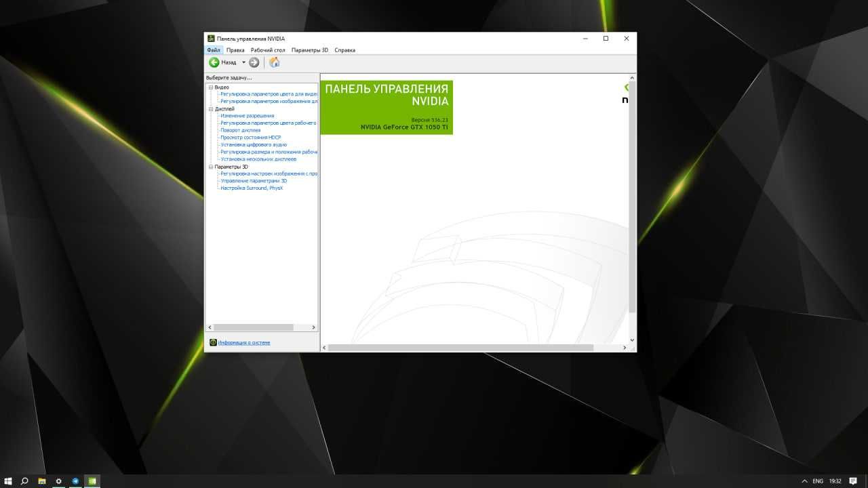Select Просмотр состояния HDCP
This screenshot has width=868, height=488.
[x=251, y=138]
